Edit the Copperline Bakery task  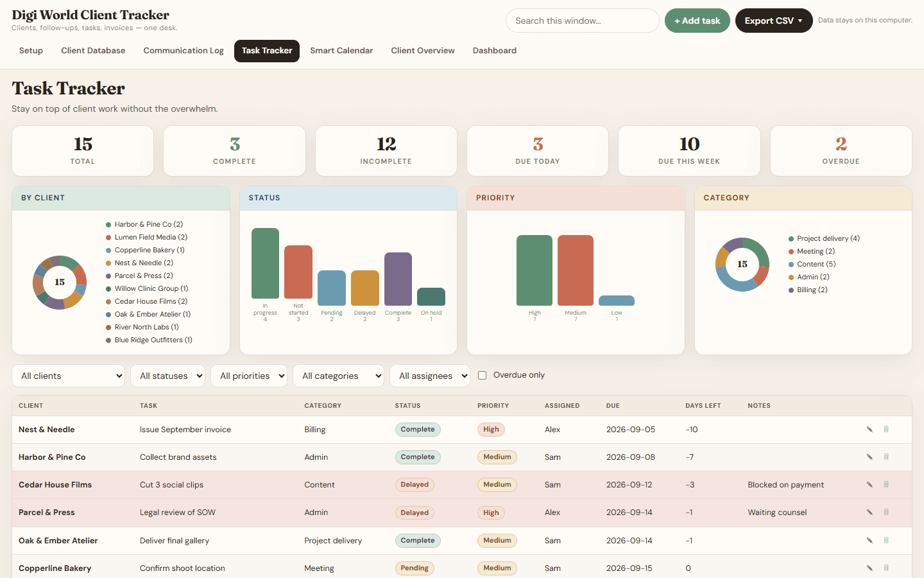tap(869, 568)
